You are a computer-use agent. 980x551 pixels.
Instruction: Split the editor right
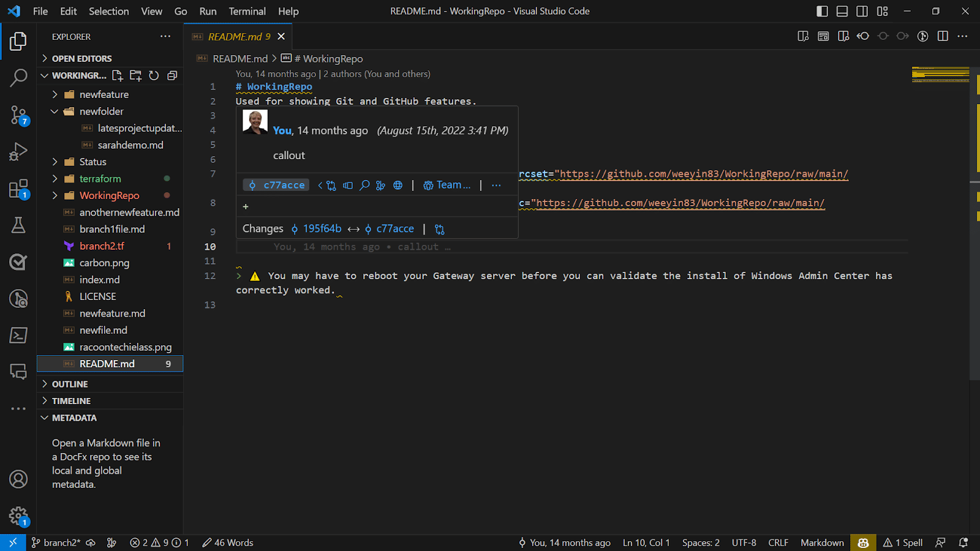pos(943,36)
